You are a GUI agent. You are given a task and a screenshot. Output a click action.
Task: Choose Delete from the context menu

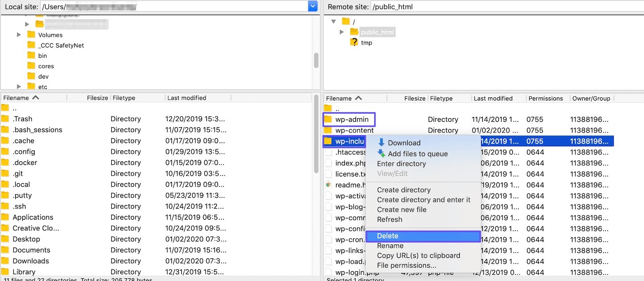(387, 236)
